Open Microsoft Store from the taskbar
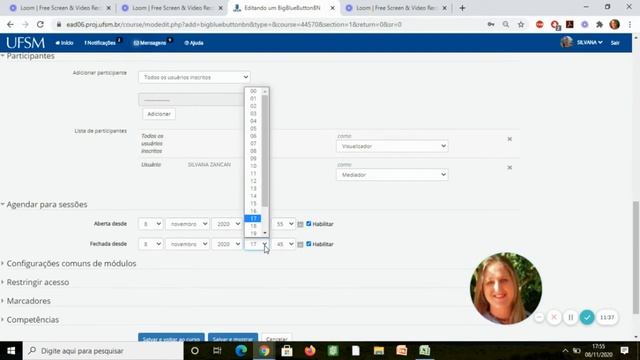Image resolution: width=640 pixels, height=360 pixels. pyautogui.click(x=287, y=351)
